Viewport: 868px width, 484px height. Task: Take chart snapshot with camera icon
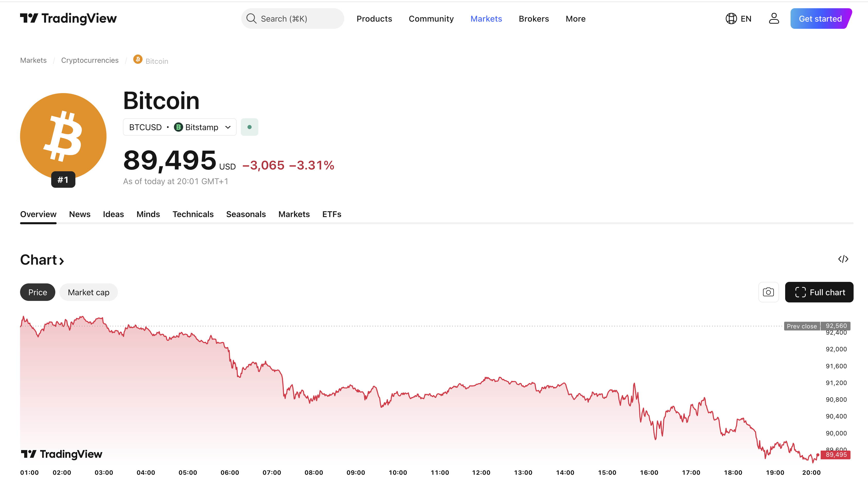pyautogui.click(x=768, y=292)
